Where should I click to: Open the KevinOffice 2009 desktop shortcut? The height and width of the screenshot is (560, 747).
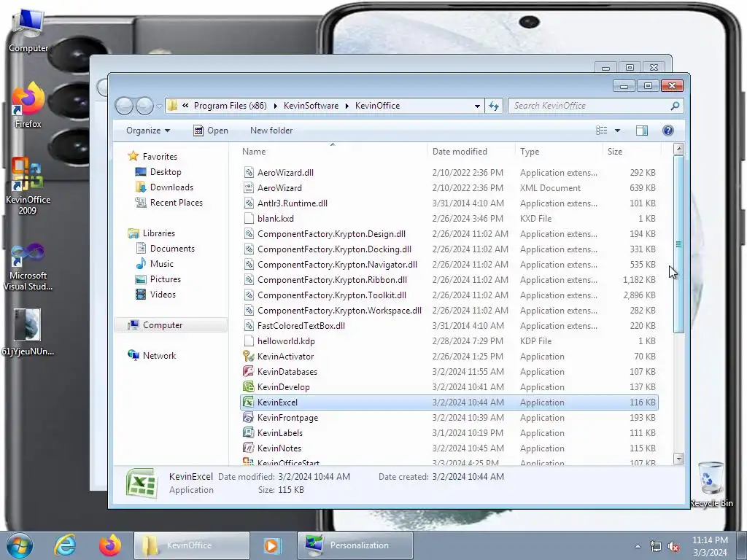point(28,184)
